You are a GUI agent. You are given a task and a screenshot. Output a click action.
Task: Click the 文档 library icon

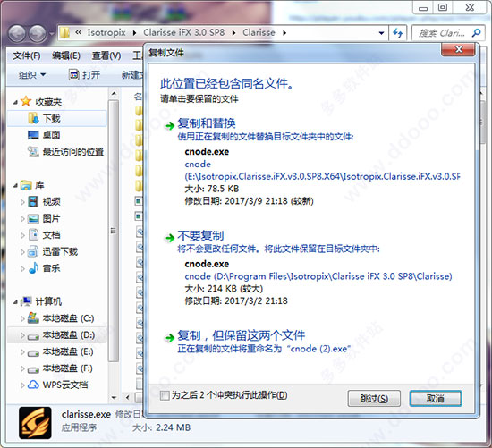click(x=33, y=234)
